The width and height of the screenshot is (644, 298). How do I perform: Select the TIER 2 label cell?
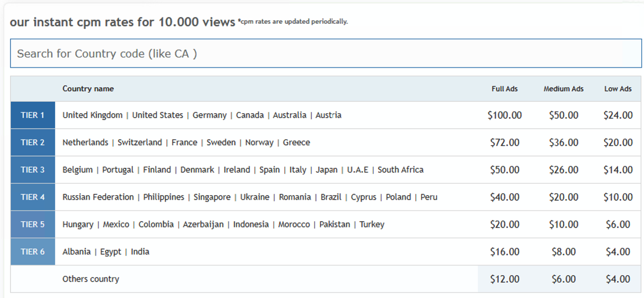pos(32,143)
